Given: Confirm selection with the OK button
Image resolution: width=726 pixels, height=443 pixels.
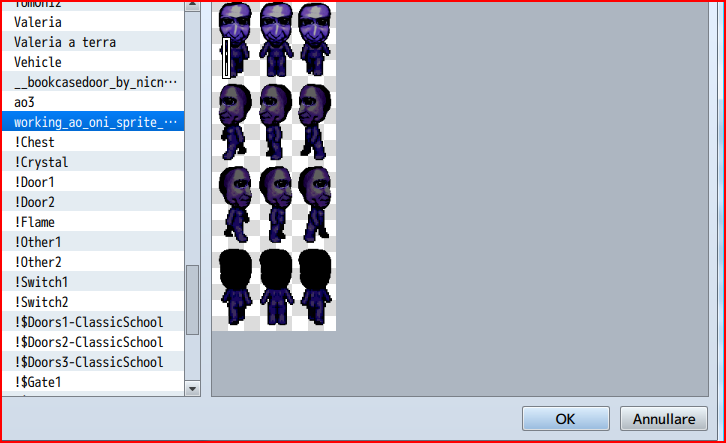Looking at the screenshot, I should click(565, 418).
